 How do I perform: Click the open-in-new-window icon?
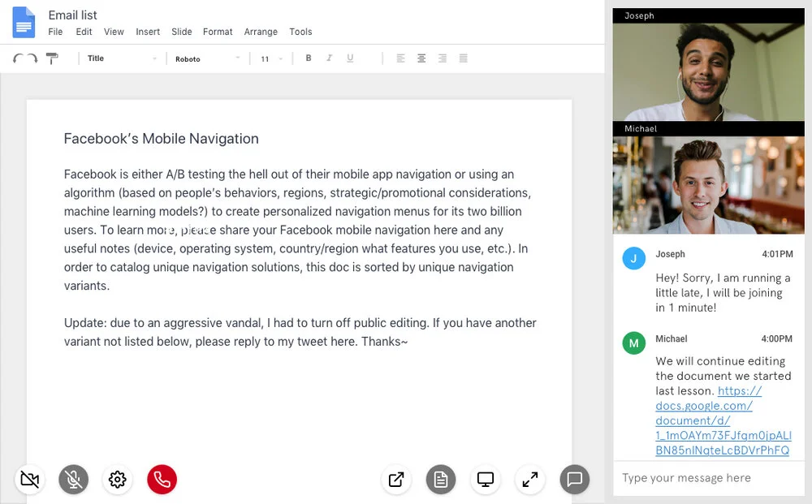396,479
